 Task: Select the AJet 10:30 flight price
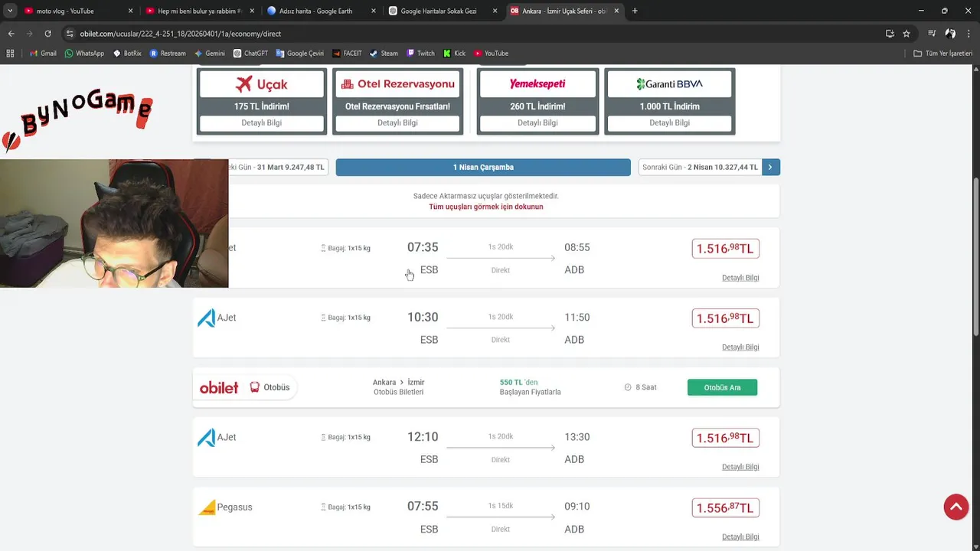pos(725,318)
